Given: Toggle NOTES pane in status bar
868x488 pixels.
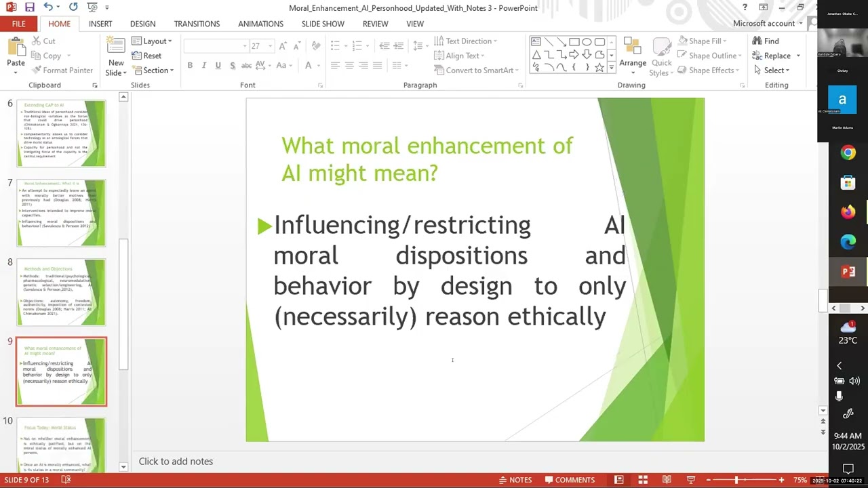Looking at the screenshot, I should click(515, 480).
